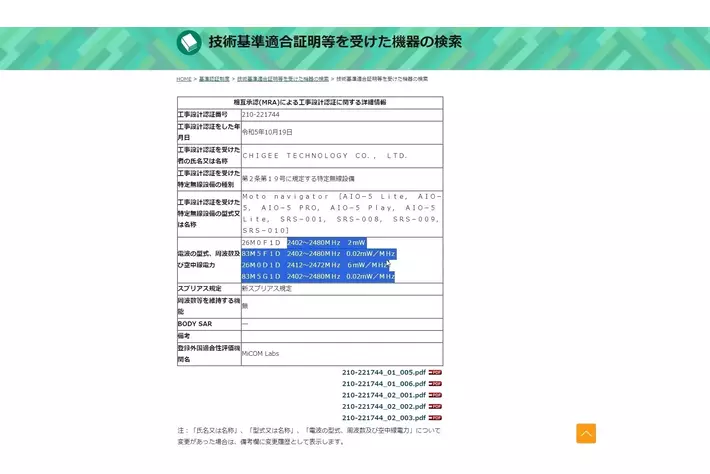Open the 210-221744_02_002.pdf link

(383, 407)
